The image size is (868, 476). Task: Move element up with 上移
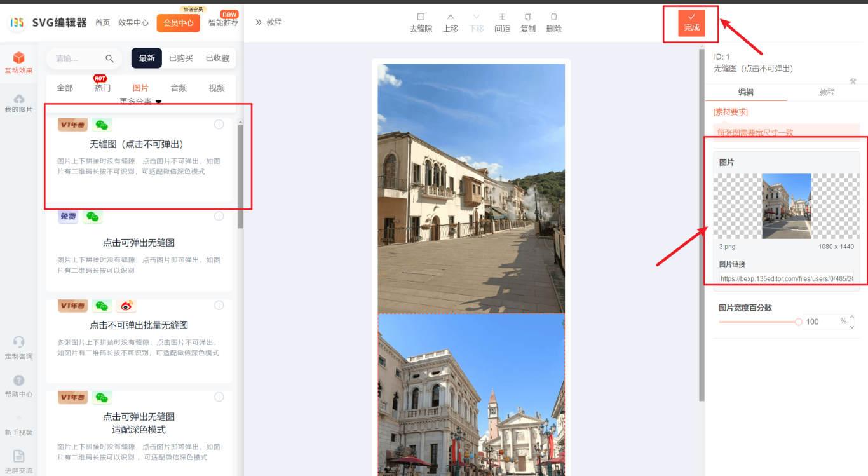point(451,23)
